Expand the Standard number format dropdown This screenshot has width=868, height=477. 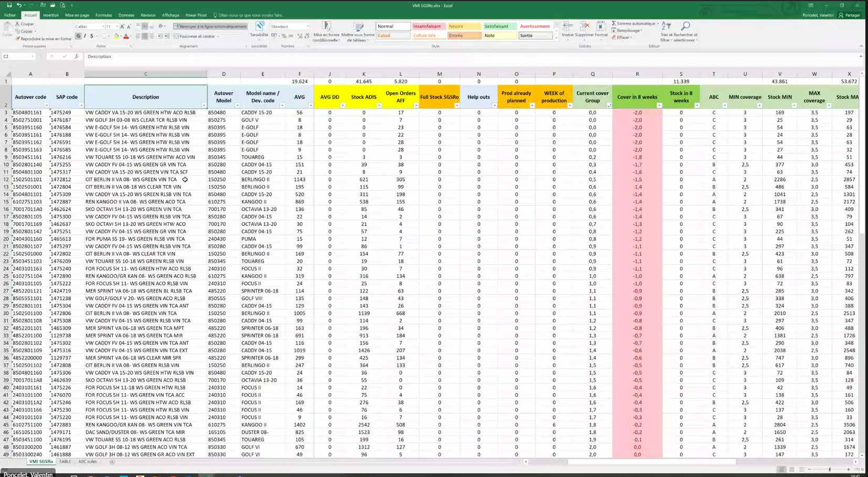coord(308,26)
